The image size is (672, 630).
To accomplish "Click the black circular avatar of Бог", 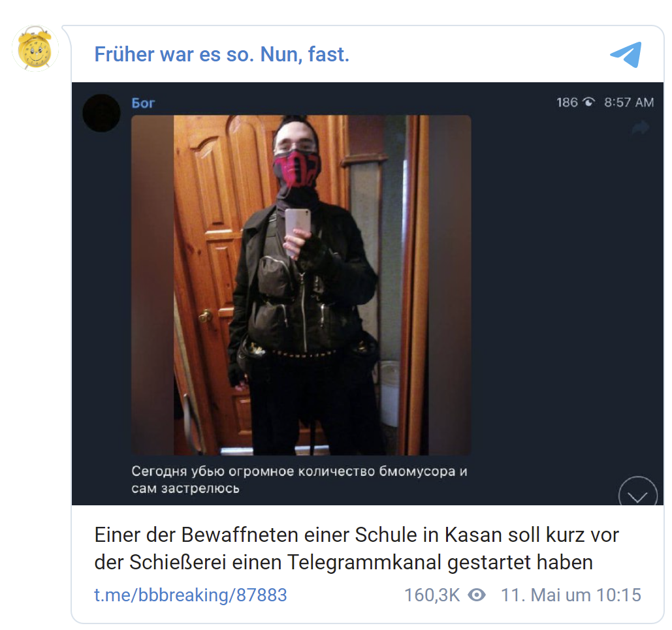I will click(102, 113).
